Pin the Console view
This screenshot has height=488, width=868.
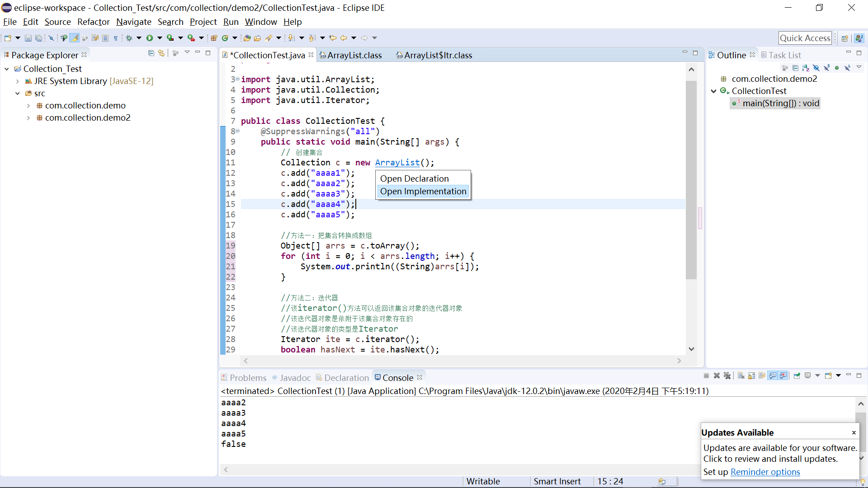(797, 375)
